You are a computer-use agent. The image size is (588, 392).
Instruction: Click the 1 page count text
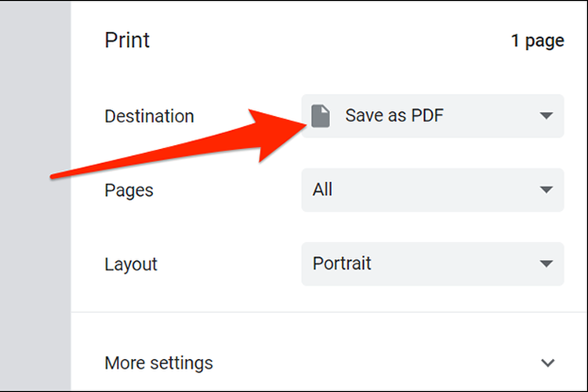click(x=537, y=41)
